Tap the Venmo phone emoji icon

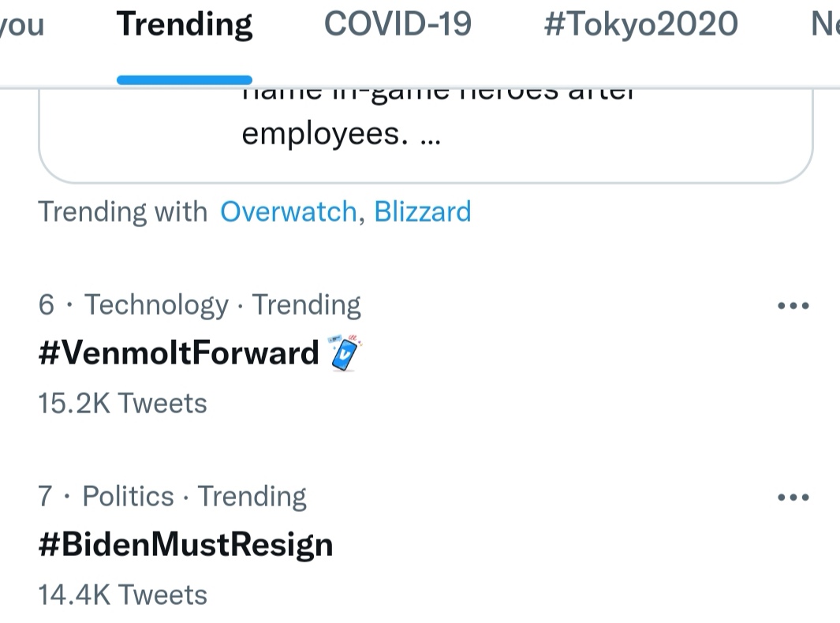[x=345, y=353]
